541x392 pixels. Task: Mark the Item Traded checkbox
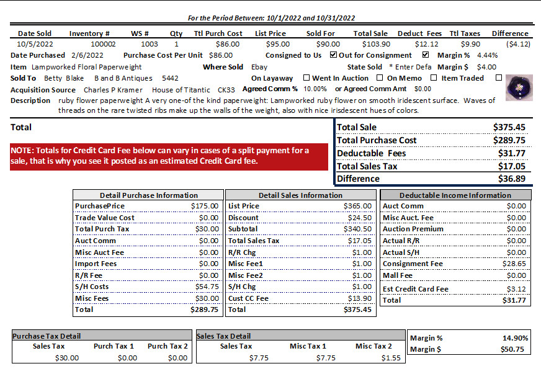(x=499, y=78)
